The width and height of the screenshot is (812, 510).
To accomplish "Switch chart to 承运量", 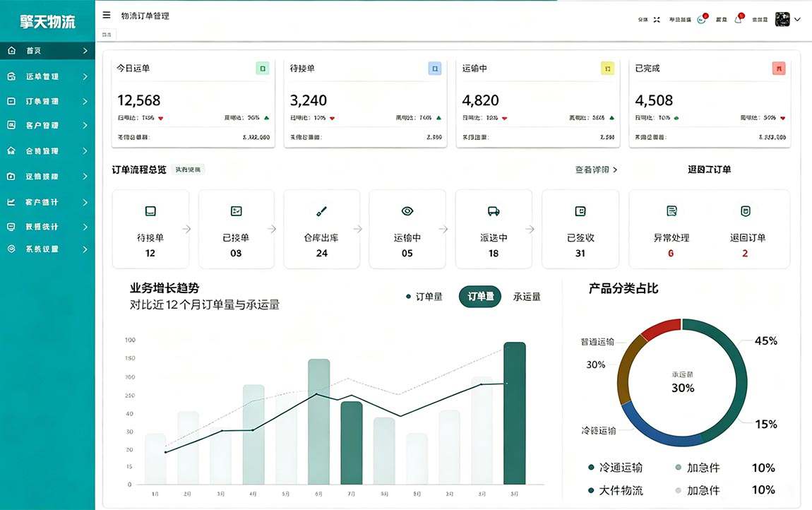I will point(527,297).
